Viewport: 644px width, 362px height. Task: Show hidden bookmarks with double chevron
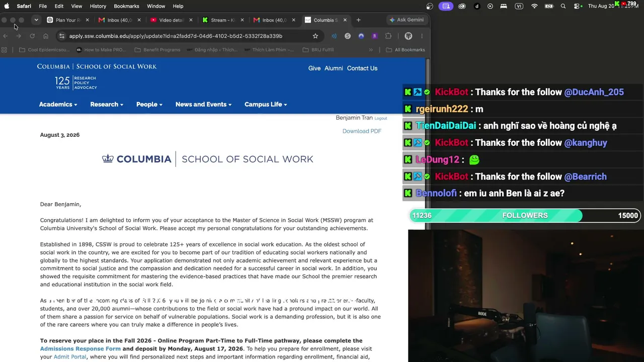[371, 50]
